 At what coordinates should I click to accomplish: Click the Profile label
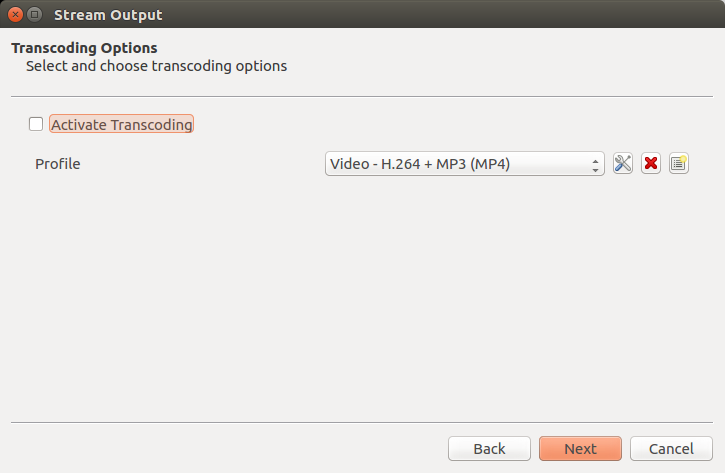click(x=58, y=164)
